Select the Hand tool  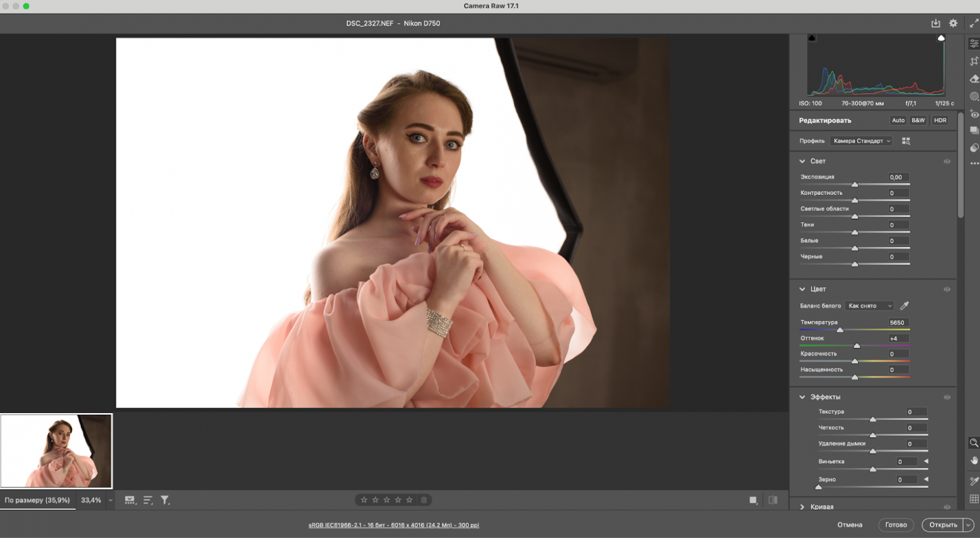(x=974, y=461)
